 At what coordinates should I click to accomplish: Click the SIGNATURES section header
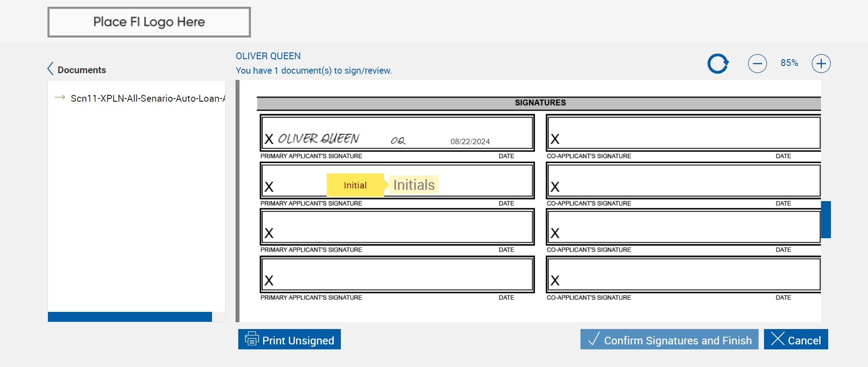point(540,103)
